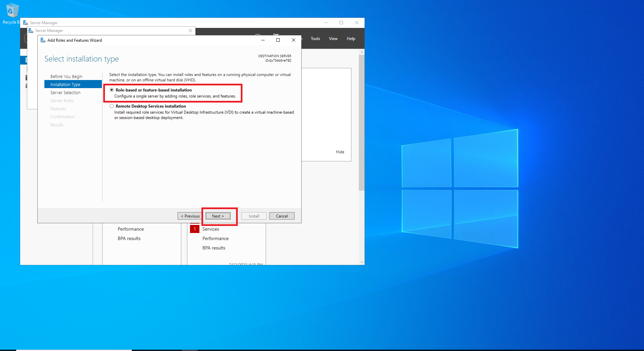The image size is (644, 351).
Task: Click the Server Manager window title icon
Action: point(26,23)
